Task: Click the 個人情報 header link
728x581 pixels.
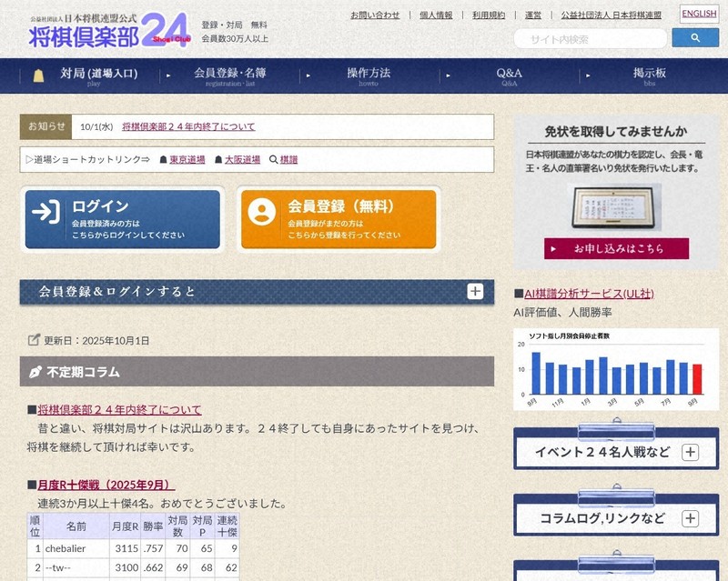Action: click(436, 15)
